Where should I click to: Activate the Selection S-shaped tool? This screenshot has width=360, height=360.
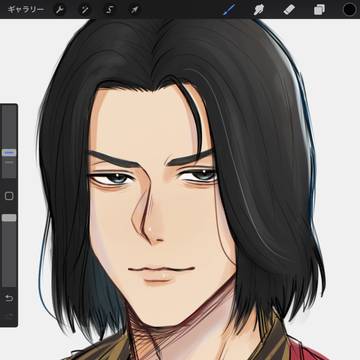[x=109, y=10]
